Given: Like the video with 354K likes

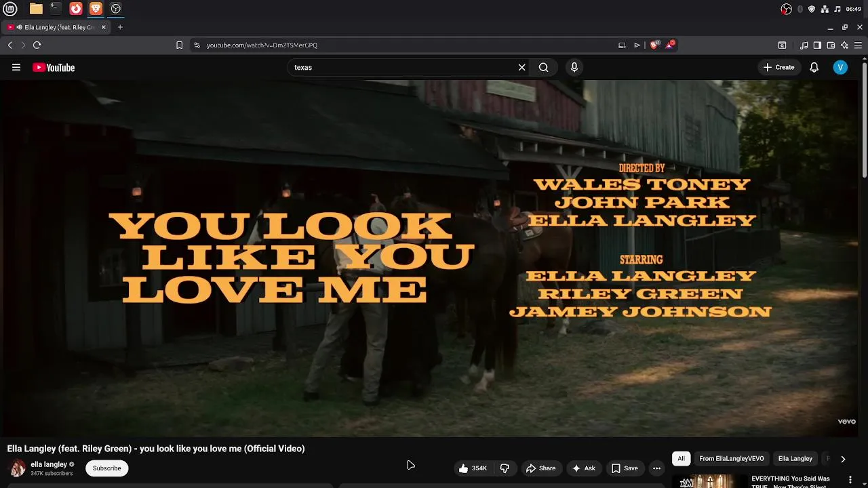Looking at the screenshot, I should pos(473,468).
